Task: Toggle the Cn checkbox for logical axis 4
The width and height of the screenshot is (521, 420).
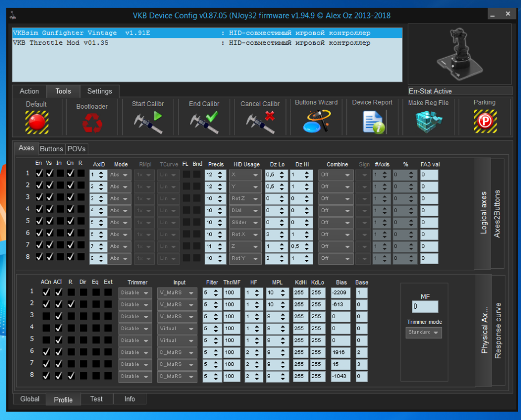Action: tap(70, 209)
